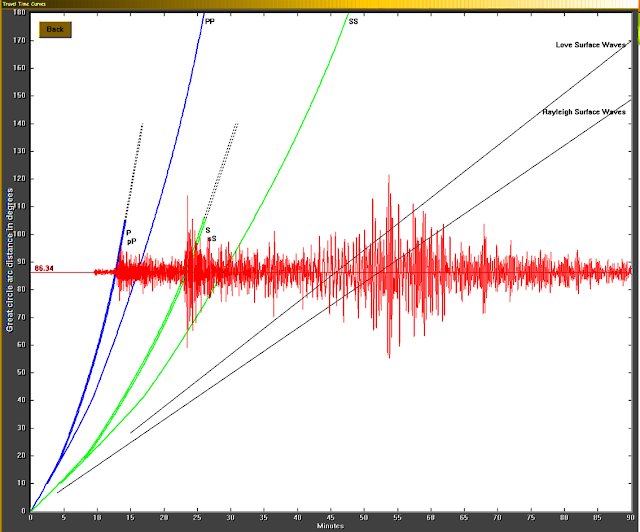The width and height of the screenshot is (640, 532).
Task: Click the Back button
Action: pyautogui.click(x=55, y=29)
